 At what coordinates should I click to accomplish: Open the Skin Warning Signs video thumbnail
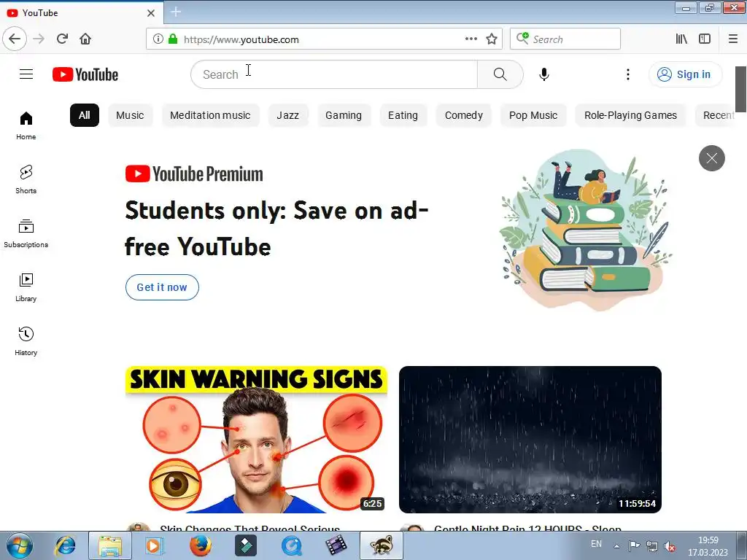click(x=256, y=439)
